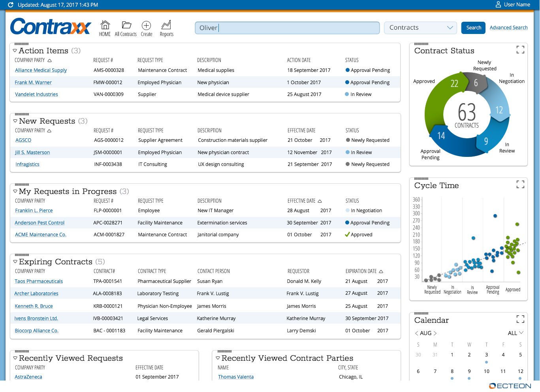Sort Action Items by Company Party arrow
The image size is (540, 392).
(49, 60)
